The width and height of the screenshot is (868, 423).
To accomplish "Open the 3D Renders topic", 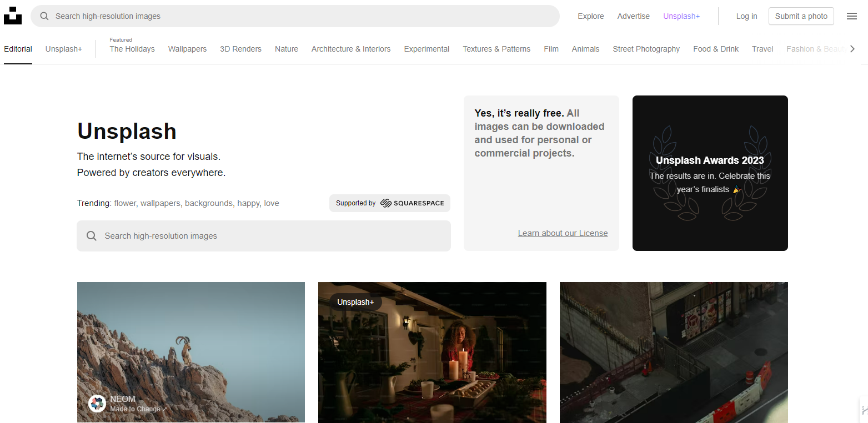I will (240, 49).
